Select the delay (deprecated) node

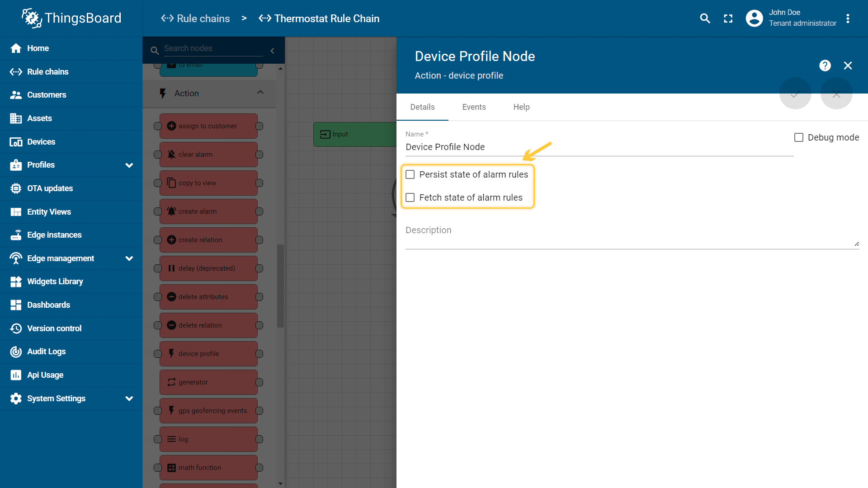(x=208, y=268)
